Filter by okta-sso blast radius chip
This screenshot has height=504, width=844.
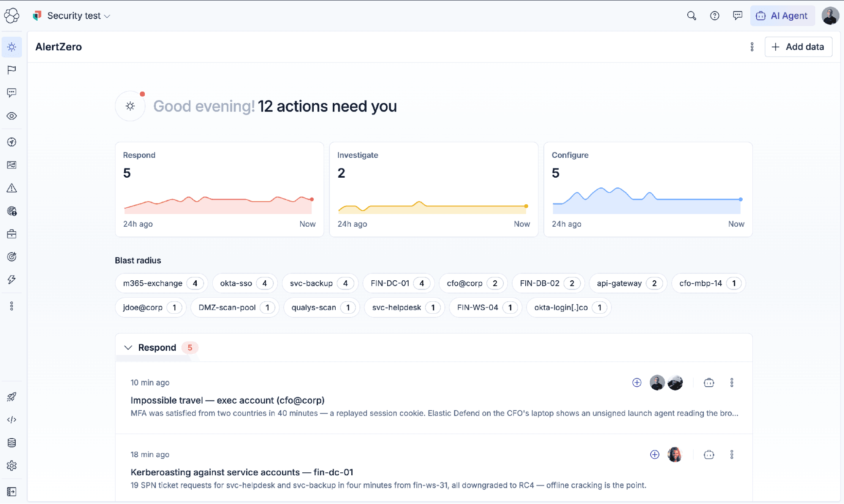tap(245, 283)
